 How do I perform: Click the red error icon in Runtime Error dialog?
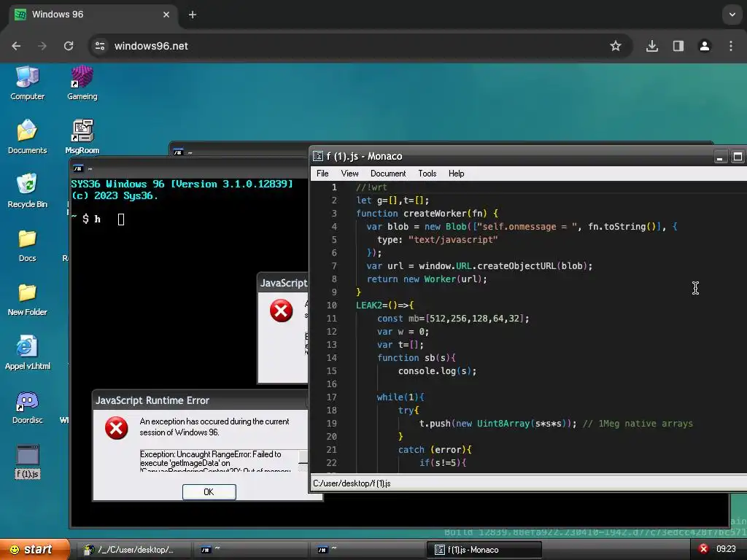pos(116,427)
